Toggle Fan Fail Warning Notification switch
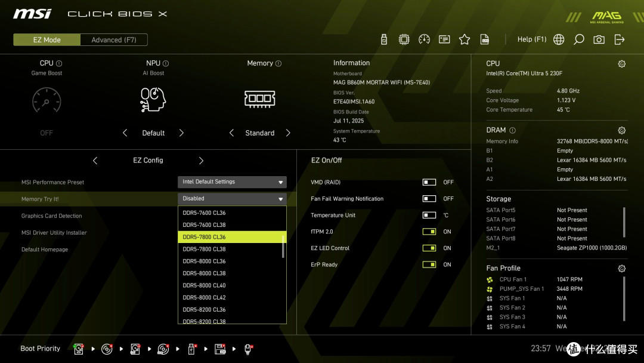 [x=429, y=199]
